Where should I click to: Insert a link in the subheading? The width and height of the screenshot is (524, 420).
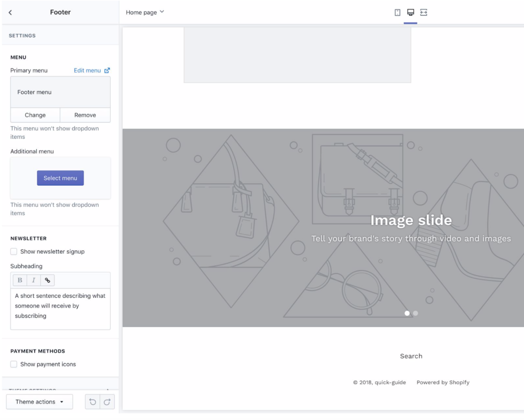tap(47, 280)
